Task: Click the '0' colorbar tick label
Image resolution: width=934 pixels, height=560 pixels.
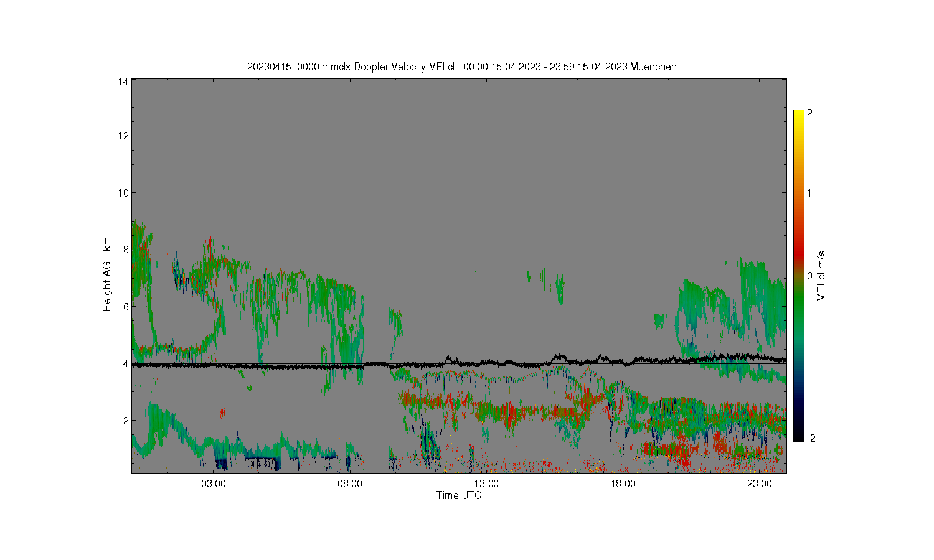Action: (x=809, y=276)
